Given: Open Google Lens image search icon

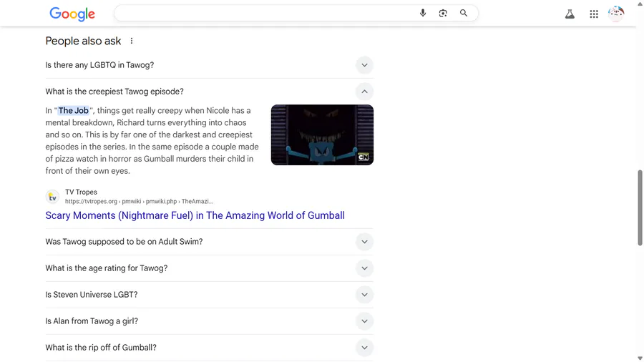Looking at the screenshot, I should [443, 13].
